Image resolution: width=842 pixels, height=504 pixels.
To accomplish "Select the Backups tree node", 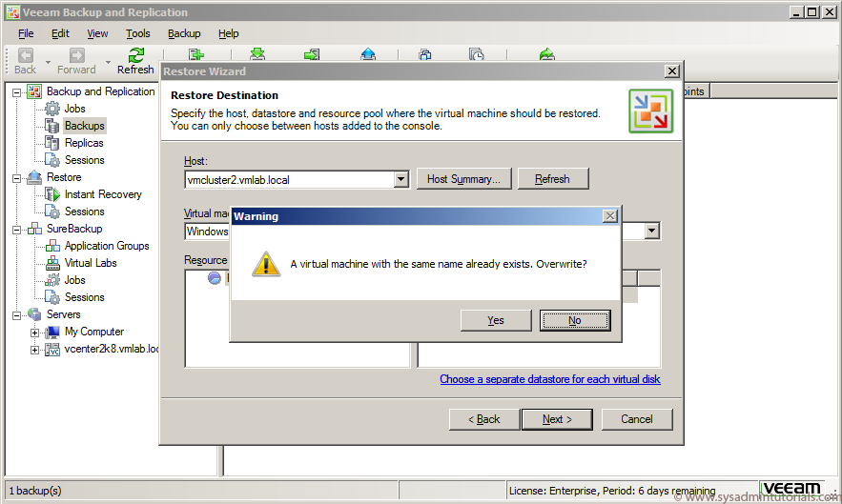I will [84, 126].
